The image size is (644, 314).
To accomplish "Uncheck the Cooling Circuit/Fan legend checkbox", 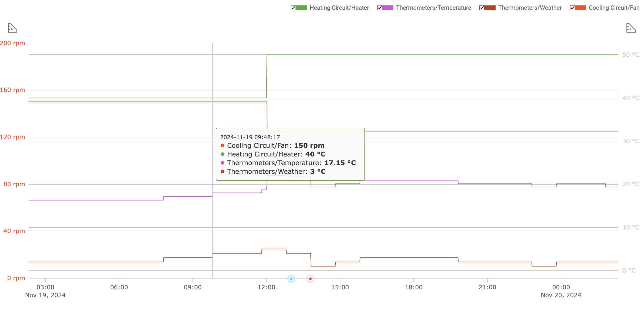I will pyautogui.click(x=572, y=8).
